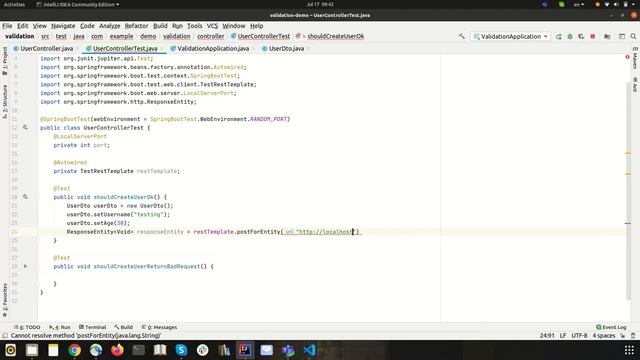Click the Search Everywhere magnifier icon

tap(633, 36)
